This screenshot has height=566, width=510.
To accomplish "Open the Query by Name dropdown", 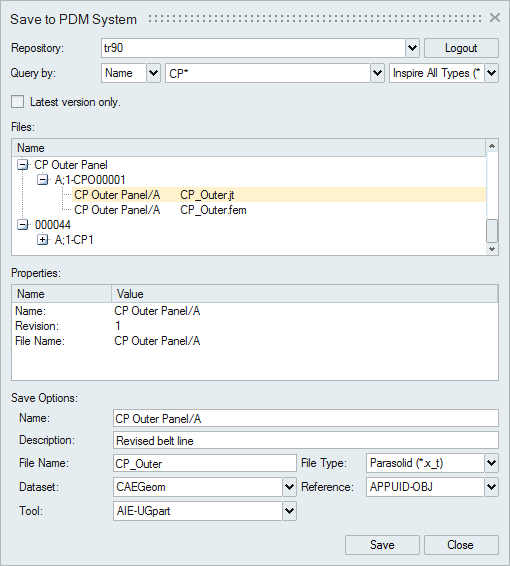I will click(153, 73).
